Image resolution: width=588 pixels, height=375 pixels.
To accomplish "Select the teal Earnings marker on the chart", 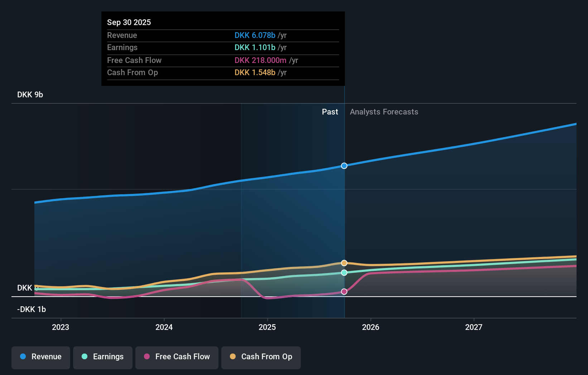I will pos(344,273).
